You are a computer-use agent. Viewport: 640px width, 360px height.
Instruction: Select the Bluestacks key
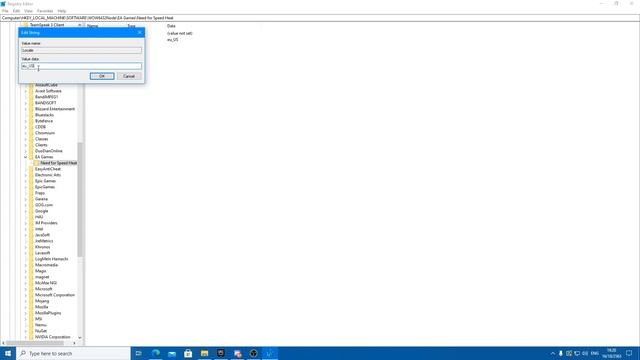[44, 115]
